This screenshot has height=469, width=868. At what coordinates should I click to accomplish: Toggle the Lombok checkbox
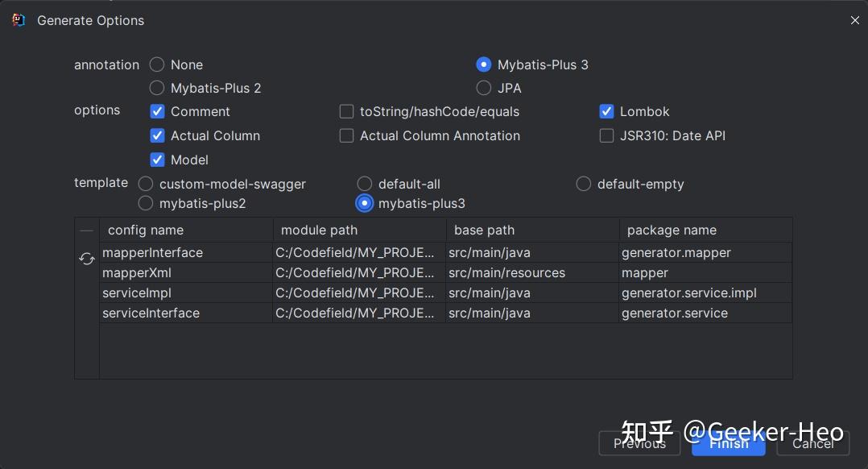click(607, 111)
